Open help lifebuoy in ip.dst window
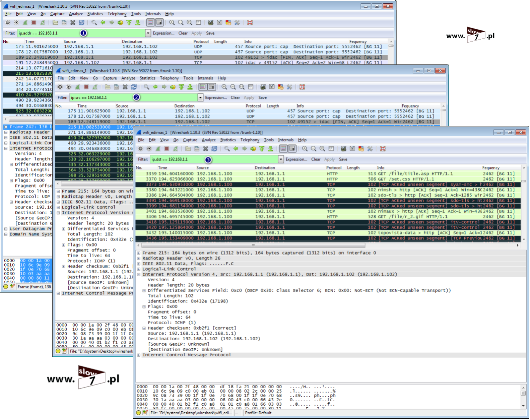Screen dimensions: 530x420 point(383,149)
